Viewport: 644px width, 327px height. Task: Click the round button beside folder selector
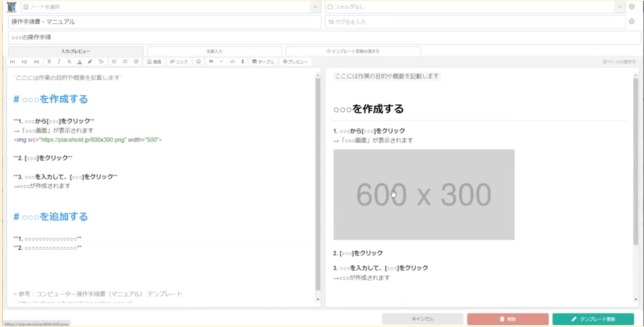(632, 7)
